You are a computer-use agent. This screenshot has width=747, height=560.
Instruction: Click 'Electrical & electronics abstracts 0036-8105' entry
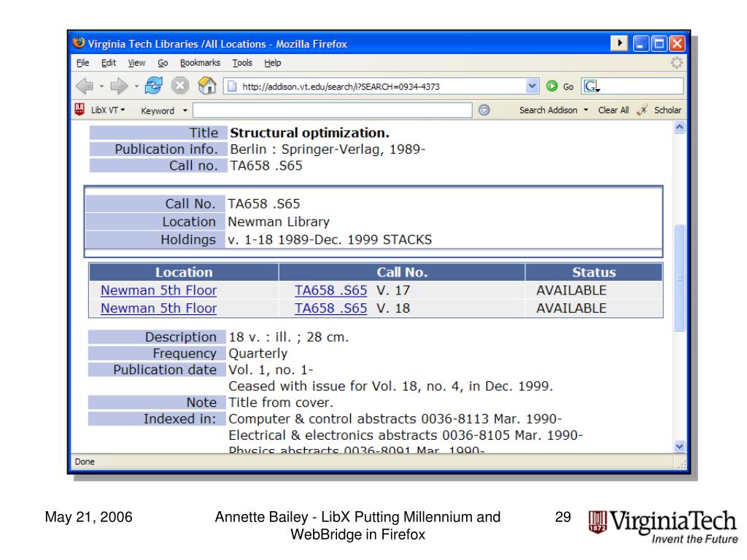[406, 436]
